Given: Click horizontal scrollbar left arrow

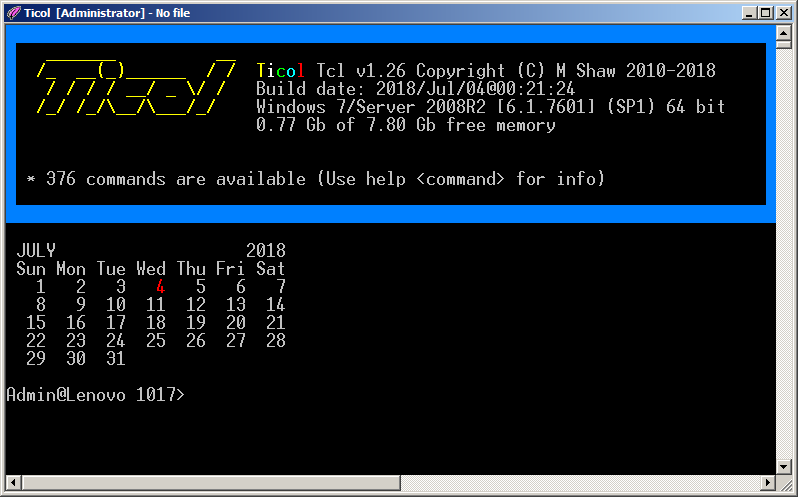Looking at the screenshot, I should (x=13, y=482).
